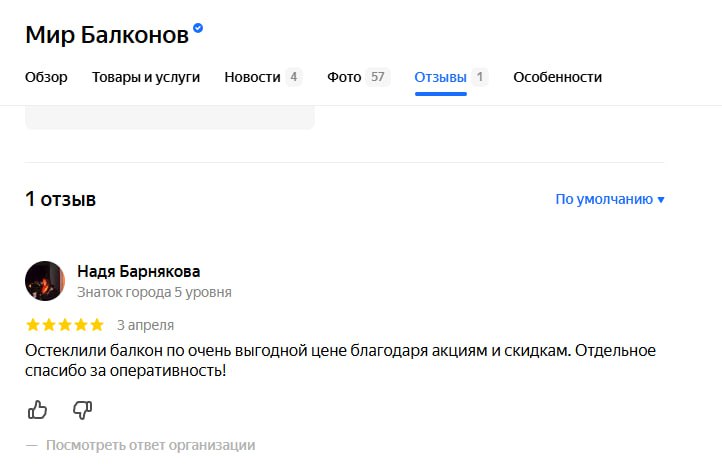Expand Посмотреть ответ организации
The height and width of the screenshot is (475, 722).
(151, 445)
